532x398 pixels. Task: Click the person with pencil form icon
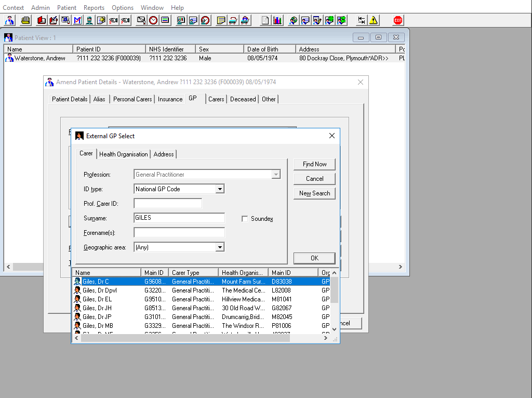pyautogui.click(x=317, y=20)
